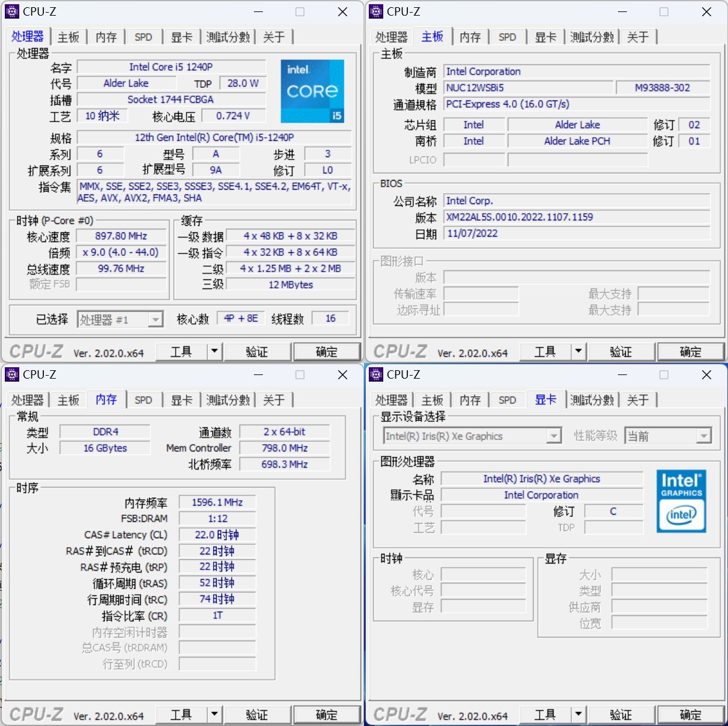728x726 pixels.
Task: Close the window showing DDR4 memory timings
Action: (x=342, y=374)
